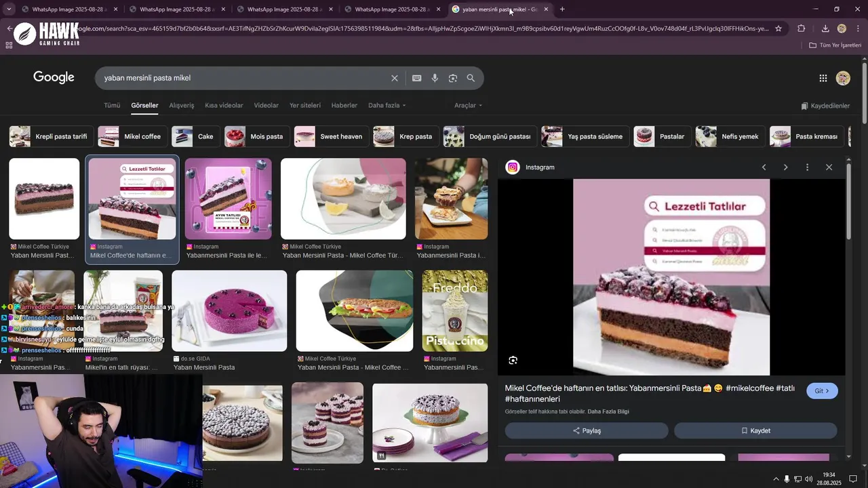This screenshot has height=488, width=868.
Task: Open the do.se GIDA purple cake thumbnail
Action: pos(229,311)
